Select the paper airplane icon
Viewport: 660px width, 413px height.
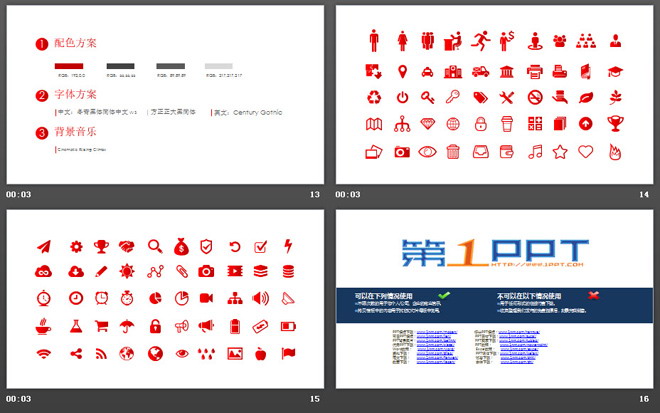(x=44, y=246)
